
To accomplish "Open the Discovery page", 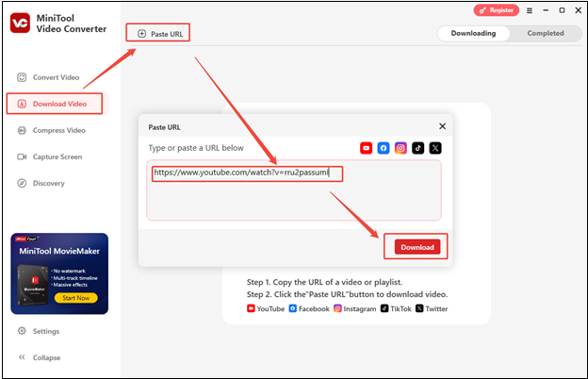I will pyautogui.click(x=41, y=183).
